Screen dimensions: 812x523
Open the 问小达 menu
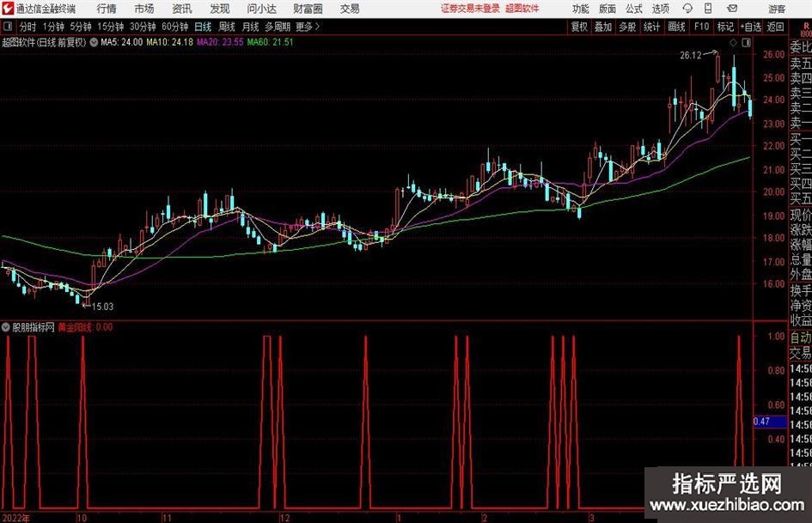261,9
